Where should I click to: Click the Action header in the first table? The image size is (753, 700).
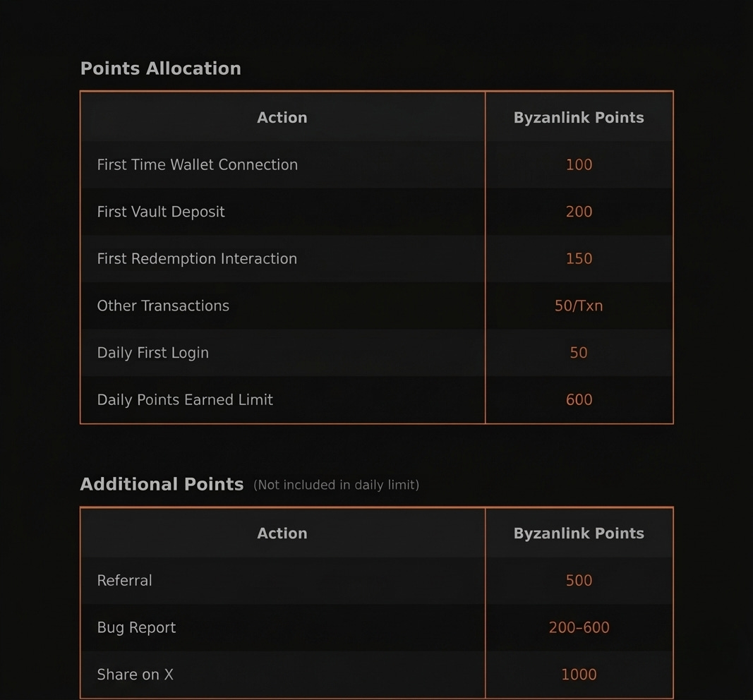pos(282,118)
